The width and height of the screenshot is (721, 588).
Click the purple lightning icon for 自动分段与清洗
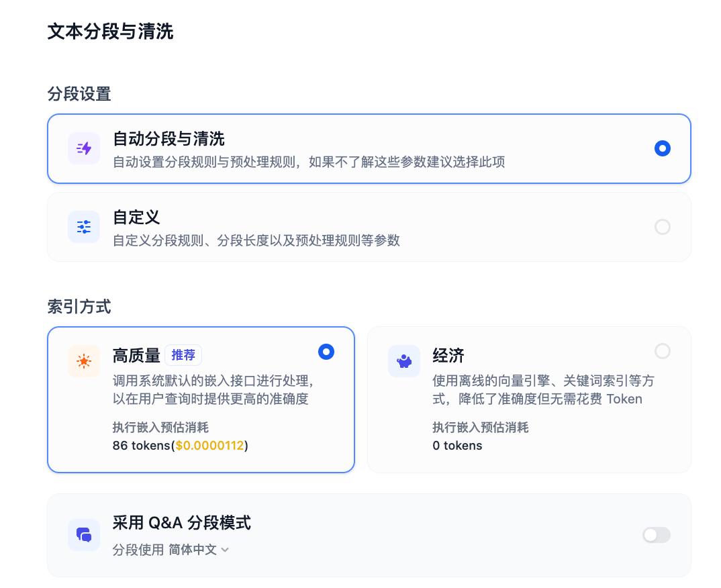click(x=83, y=148)
